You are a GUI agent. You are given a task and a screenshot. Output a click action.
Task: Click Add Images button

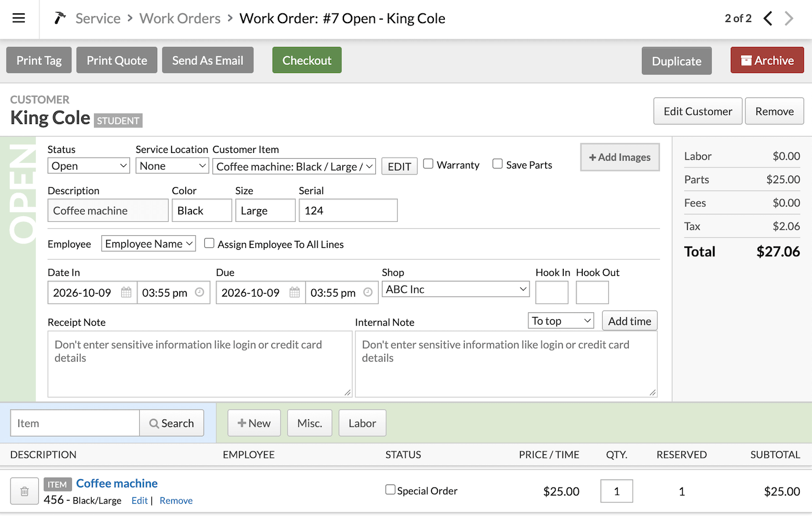tap(619, 157)
